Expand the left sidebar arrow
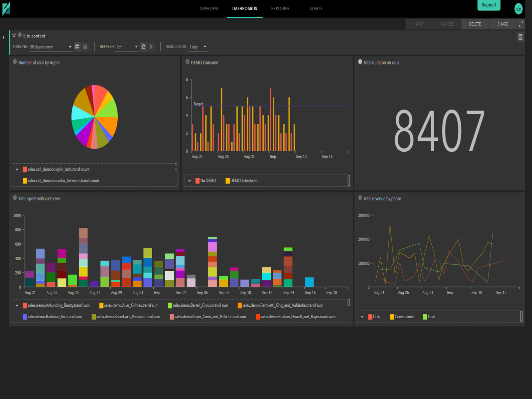The image size is (532, 399). 3,38
